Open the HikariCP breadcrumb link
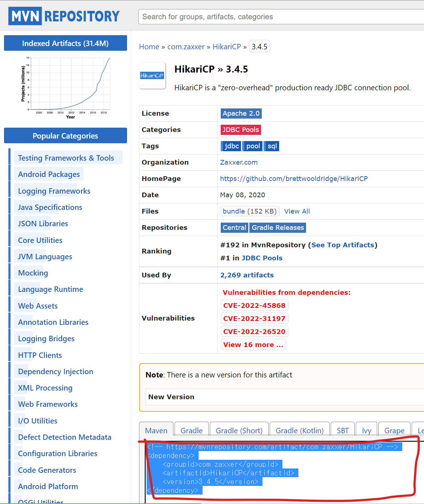424x504 pixels. [x=227, y=47]
